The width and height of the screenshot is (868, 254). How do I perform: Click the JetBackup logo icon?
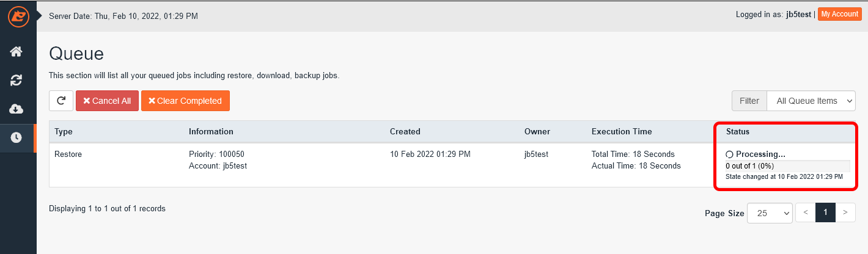[18, 16]
